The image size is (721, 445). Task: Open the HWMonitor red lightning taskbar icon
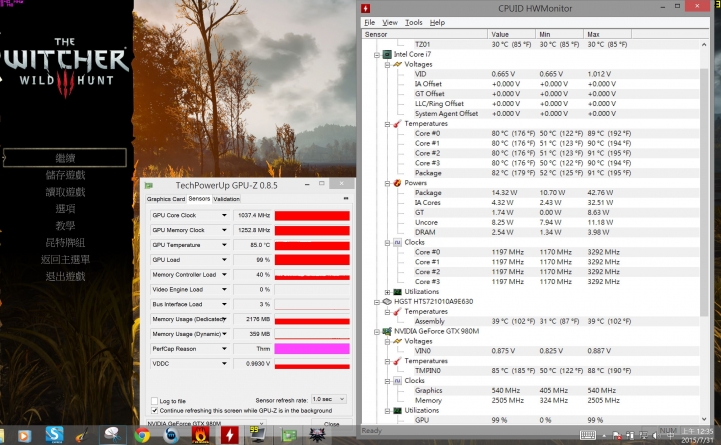[229, 434]
